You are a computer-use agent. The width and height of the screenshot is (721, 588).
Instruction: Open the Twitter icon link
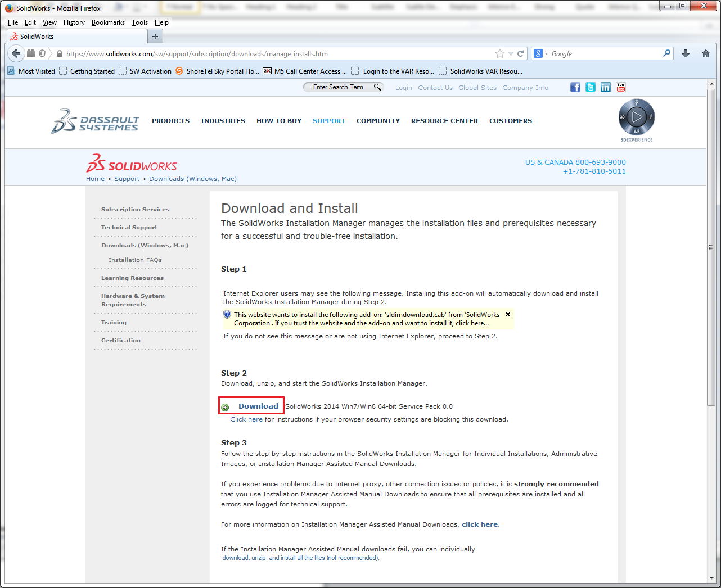pyautogui.click(x=590, y=87)
